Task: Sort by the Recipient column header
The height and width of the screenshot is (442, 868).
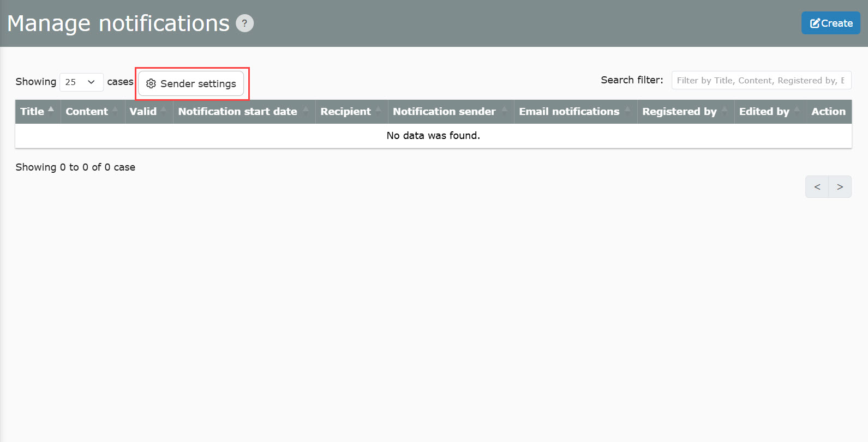Action: tap(345, 111)
